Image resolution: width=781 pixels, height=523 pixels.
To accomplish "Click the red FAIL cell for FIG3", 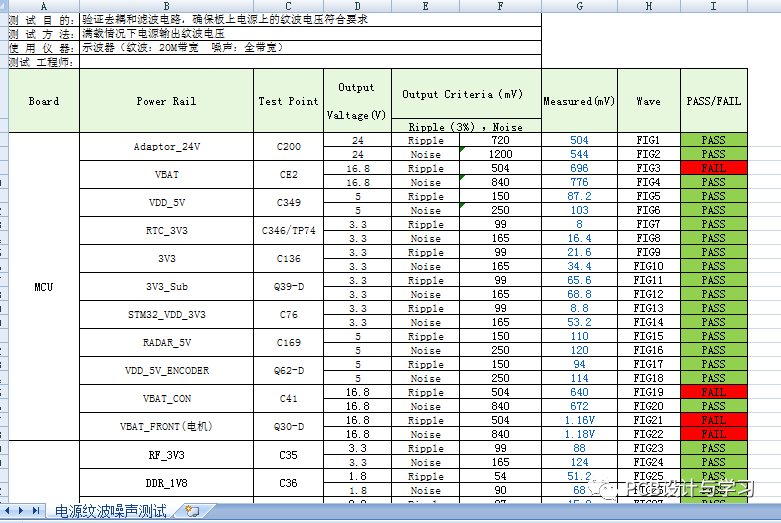I will click(x=713, y=168).
